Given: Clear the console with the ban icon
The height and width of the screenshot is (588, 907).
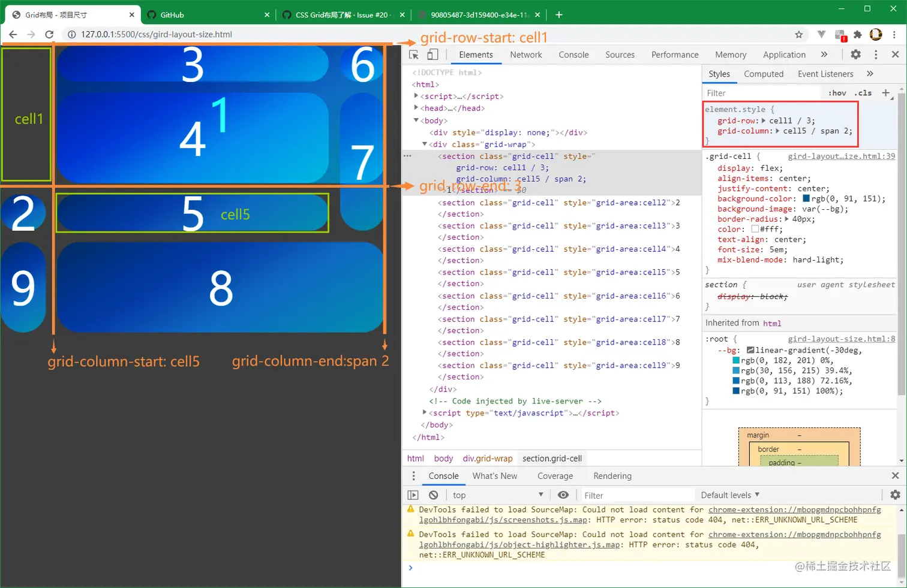Looking at the screenshot, I should (433, 495).
